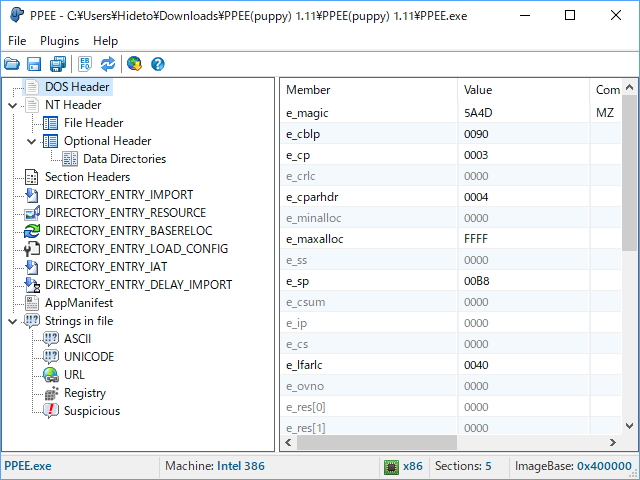
Task: Select the e_magic member row
Action: tap(451, 113)
